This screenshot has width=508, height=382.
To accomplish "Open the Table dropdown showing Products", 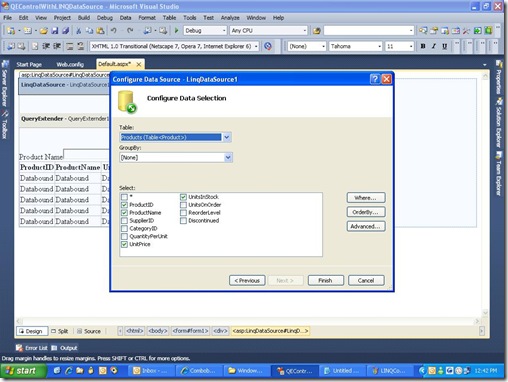I will [227, 137].
